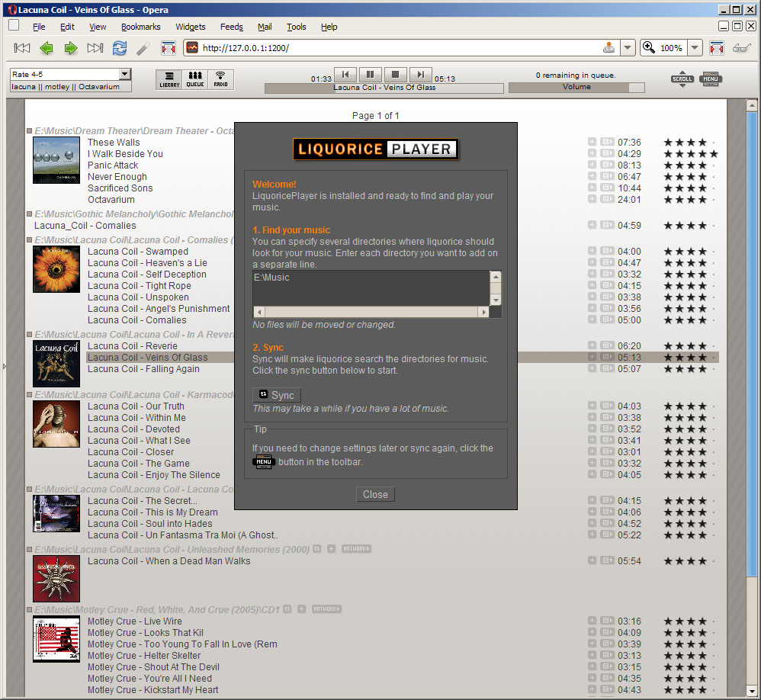This screenshot has height=700, width=761.
Task: Click the play-next icon for the 04:29 track
Action: click(x=607, y=153)
